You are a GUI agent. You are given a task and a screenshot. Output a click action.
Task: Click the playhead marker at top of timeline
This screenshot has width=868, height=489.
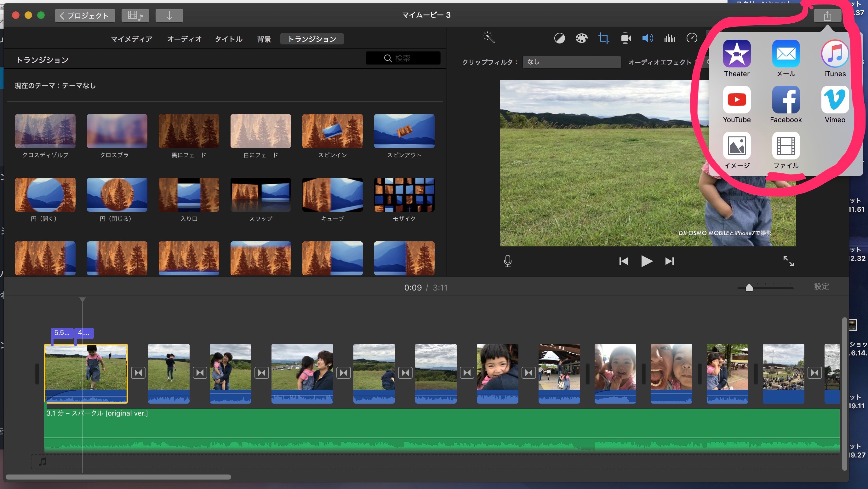[x=83, y=300]
